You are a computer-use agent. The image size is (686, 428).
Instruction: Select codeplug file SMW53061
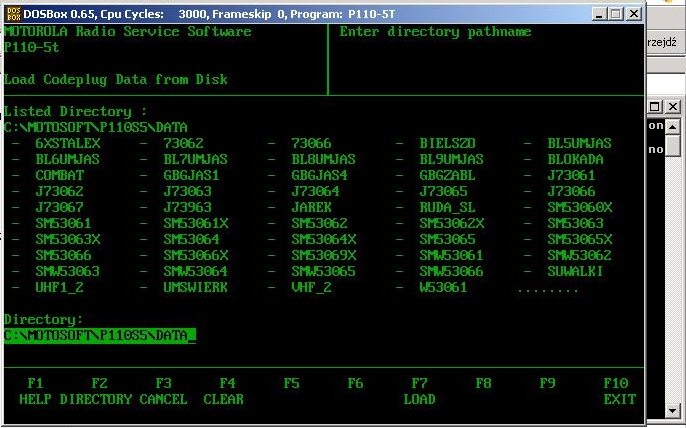tap(452, 255)
